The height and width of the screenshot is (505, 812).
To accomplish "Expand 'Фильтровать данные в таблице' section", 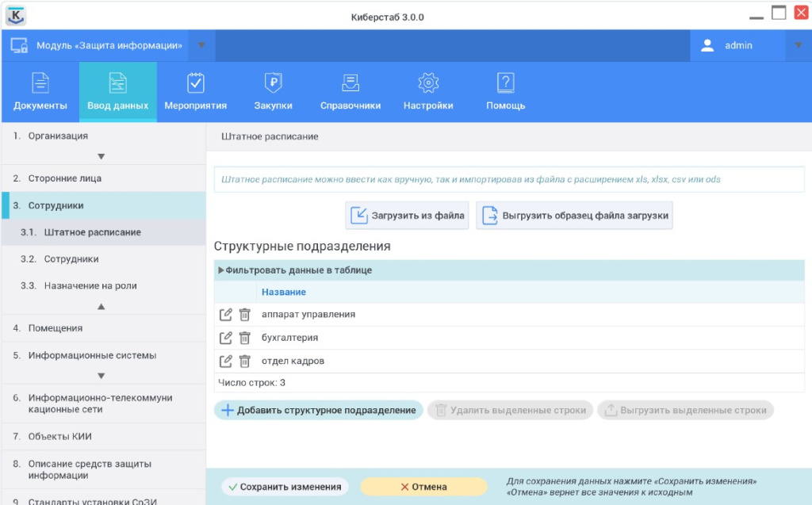I will point(221,270).
